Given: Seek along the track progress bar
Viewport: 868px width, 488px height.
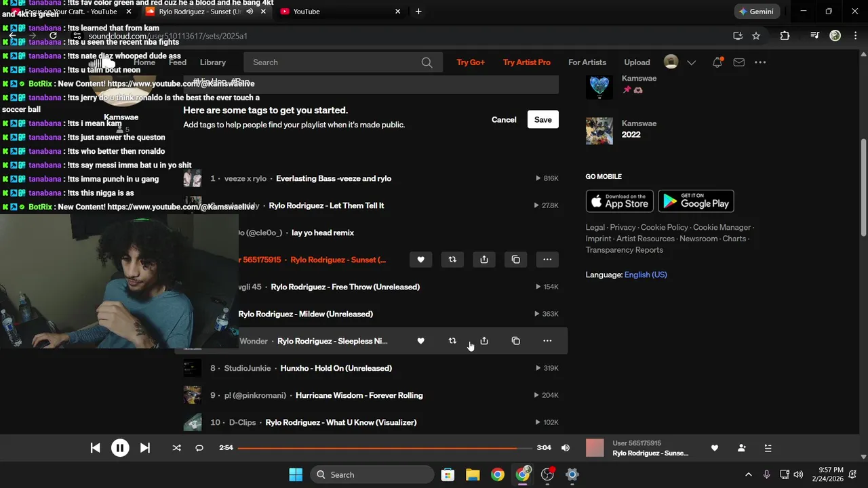Looking at the screenshot, I should coord(384,448).
